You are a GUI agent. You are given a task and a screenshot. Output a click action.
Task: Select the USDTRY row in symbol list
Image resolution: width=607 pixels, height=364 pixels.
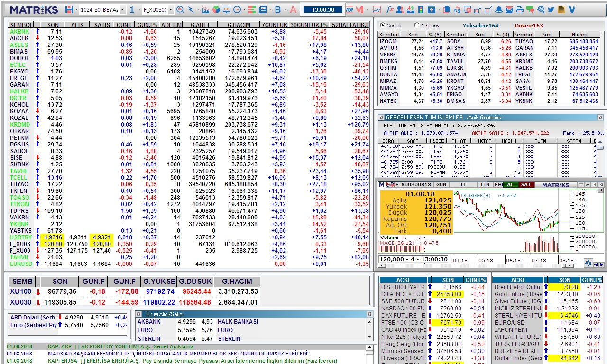pos(189,237)
